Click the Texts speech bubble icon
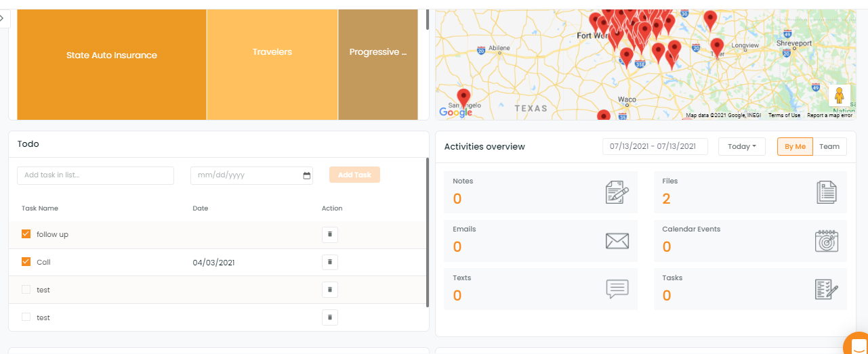Screen dimensions: 868x354 point(617,289)
